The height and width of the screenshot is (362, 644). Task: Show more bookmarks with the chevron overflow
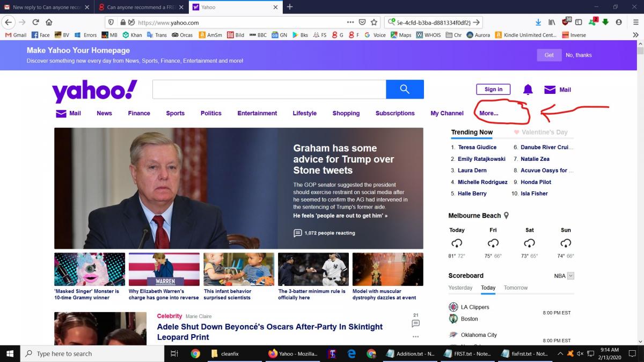click(x=636, y=35)
